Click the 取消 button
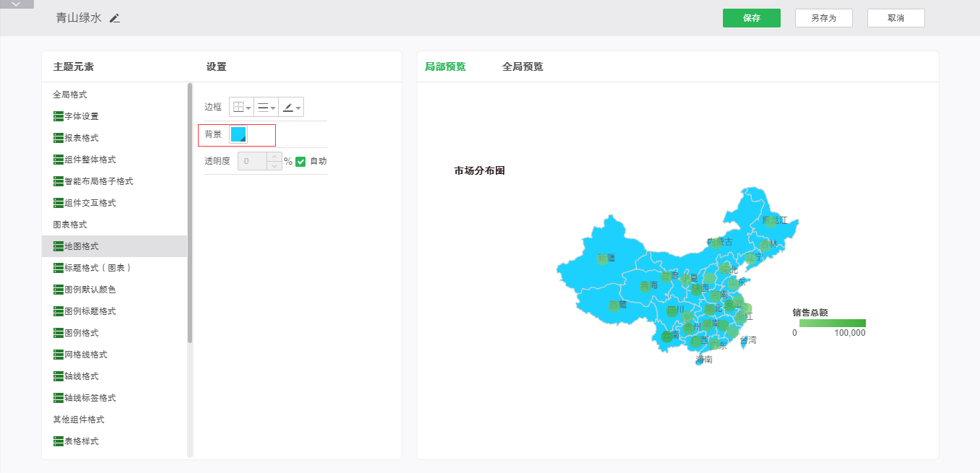980x473 pixels. [x=896, y=18]
